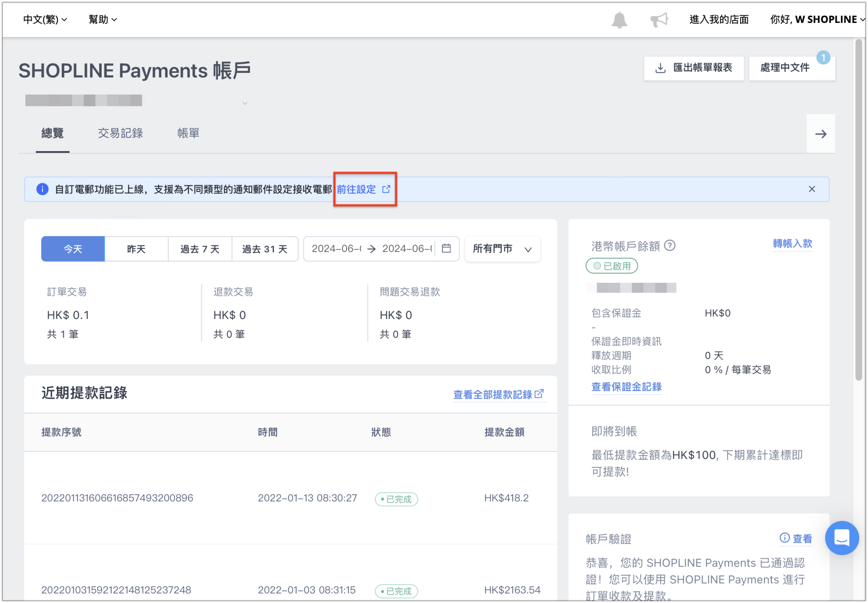
Task: Open the 幫助 help menu
Action: click(102, 19)
